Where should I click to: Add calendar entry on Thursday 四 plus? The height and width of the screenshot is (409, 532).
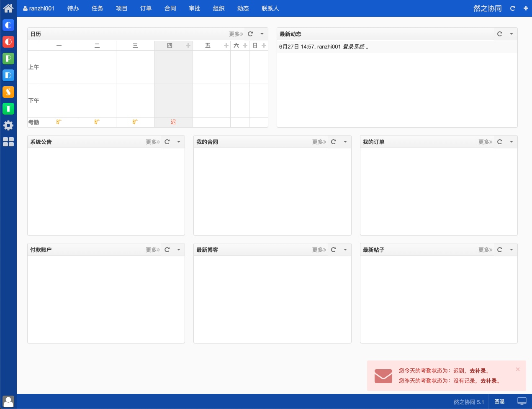188,46
